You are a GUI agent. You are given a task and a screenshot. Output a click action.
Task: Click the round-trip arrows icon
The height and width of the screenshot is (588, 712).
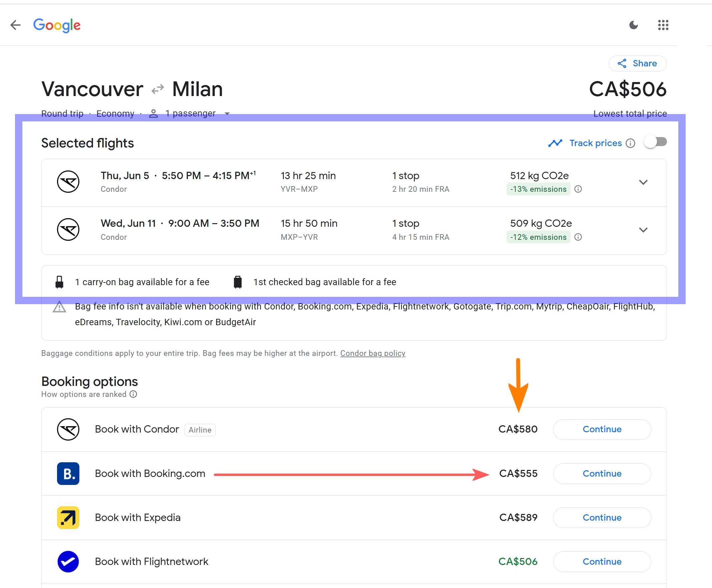[157, 89]
